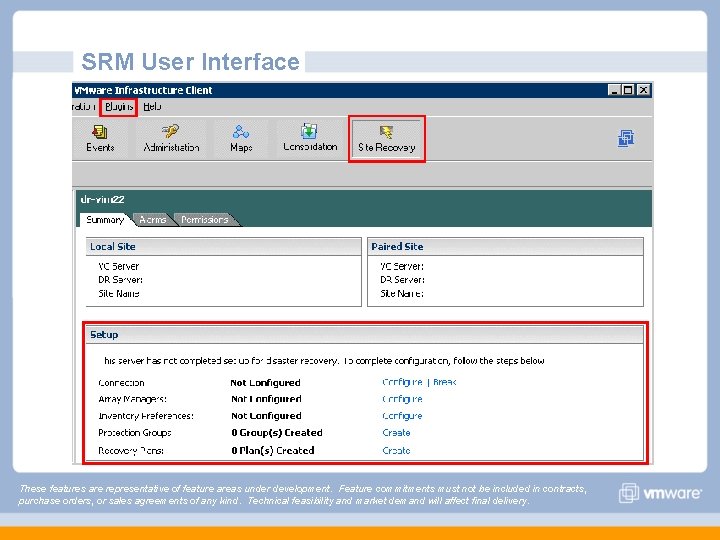Maximize the VMware Infrastructure Client window
720x540 pixels.
click(x=629, y=90)
